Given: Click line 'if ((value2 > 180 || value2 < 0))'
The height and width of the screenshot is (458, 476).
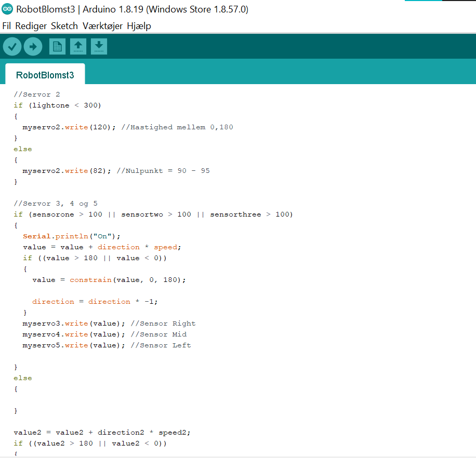Looking at the screenshot, I should [x=90, y=443].
